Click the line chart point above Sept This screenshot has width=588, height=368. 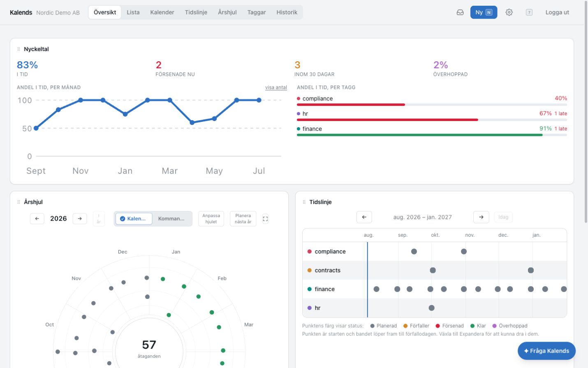(36, 128)
